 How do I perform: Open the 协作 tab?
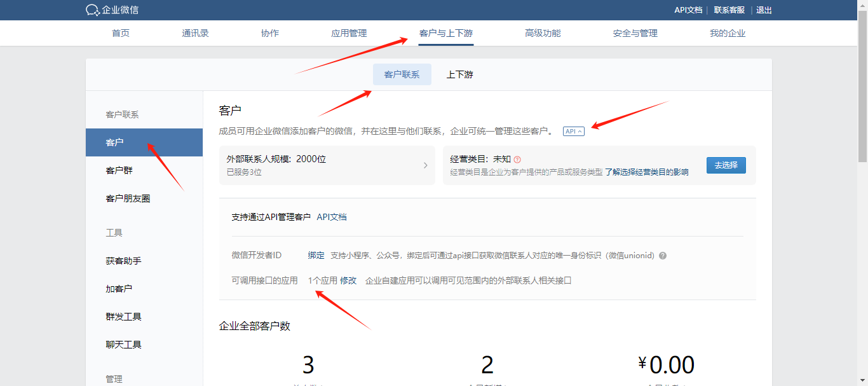click(270, 33)
